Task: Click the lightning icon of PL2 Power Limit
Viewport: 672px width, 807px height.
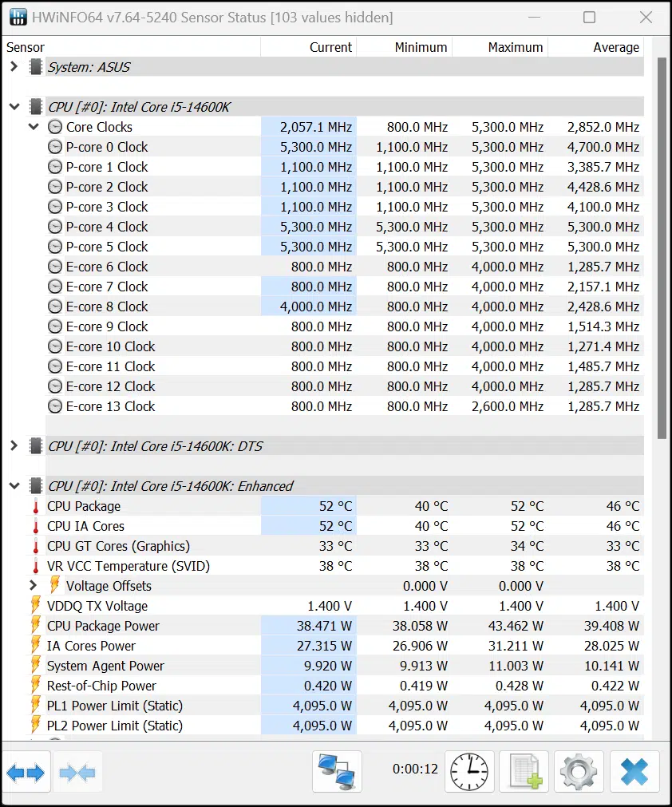Action: pyautogui.click(x=35, y=726)
